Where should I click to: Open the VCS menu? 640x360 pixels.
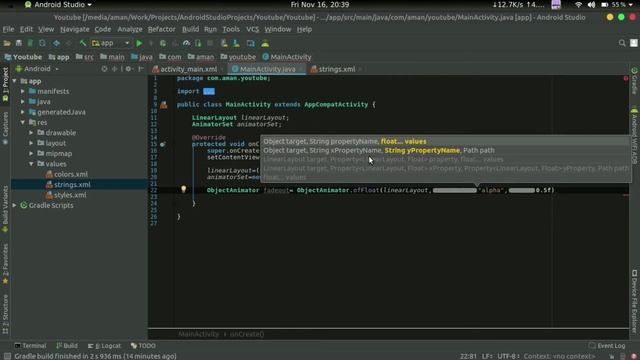pos(252,29)
